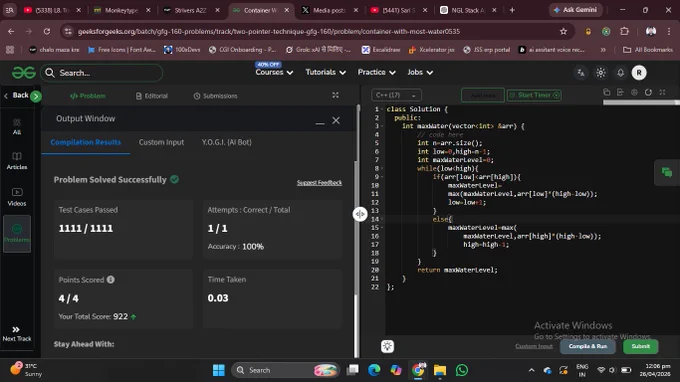Open the All section in sidebar
Screen dimensions: 680x382
16,127
